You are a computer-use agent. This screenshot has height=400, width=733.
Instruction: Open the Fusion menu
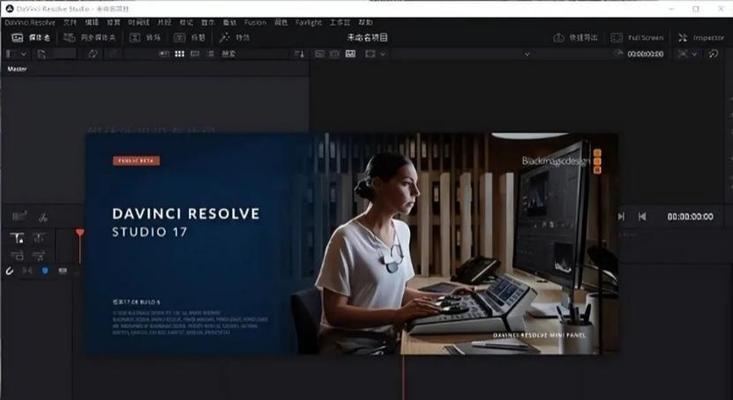pyautogui.click(x=255, y=22)
